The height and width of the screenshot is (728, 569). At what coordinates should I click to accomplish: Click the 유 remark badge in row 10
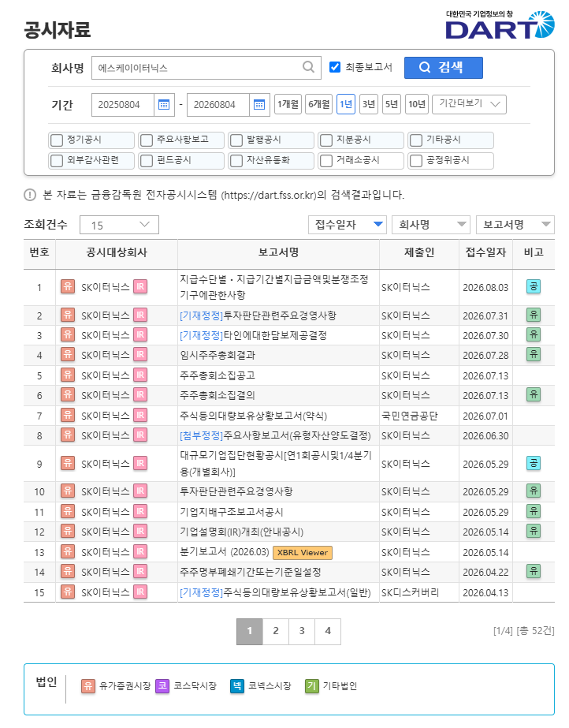click(534, 491)
